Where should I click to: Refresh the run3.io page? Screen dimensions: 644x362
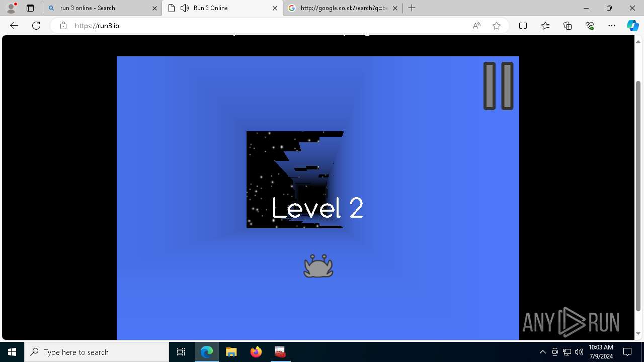36,26
